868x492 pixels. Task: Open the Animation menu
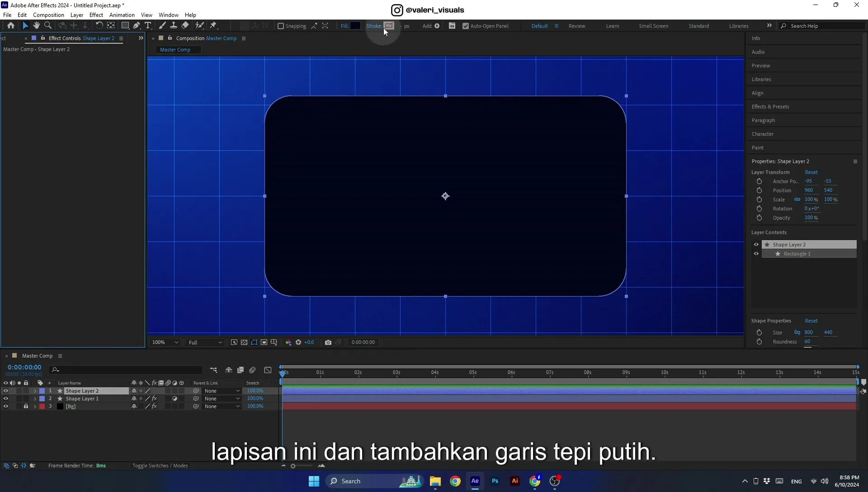122,15
